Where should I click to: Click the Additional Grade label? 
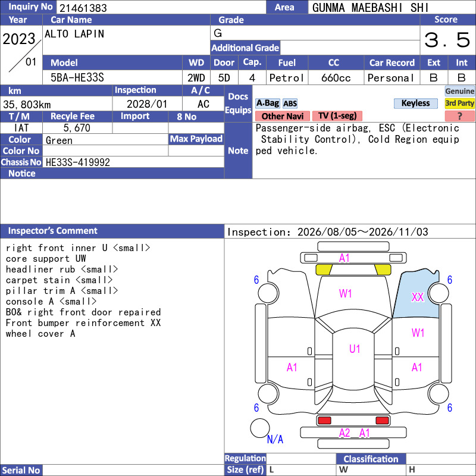tap(245, 48)
